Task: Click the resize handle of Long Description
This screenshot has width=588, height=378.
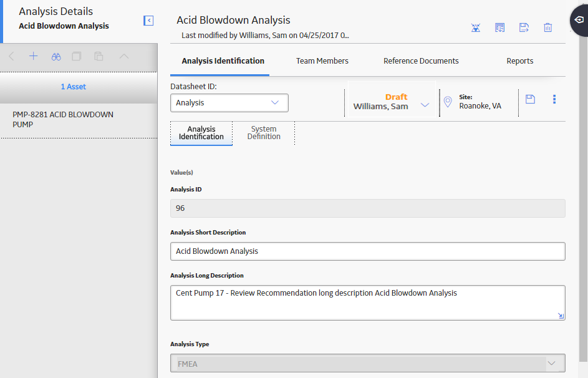Action: (561, 316)
